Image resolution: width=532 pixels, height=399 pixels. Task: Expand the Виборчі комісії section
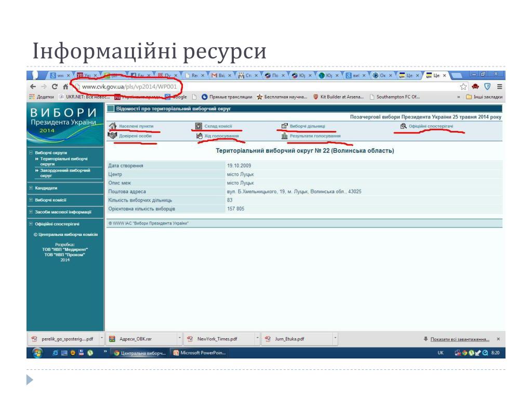(x=31, y=200)
